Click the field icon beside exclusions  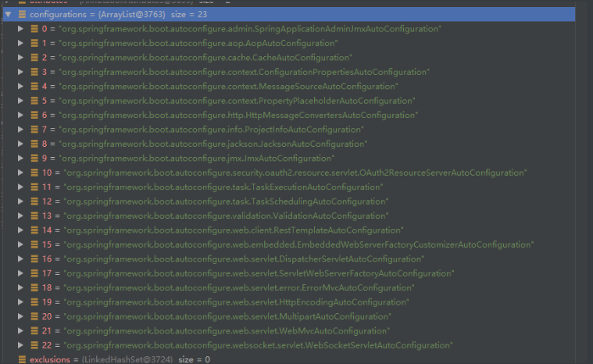pyautogui.click(x=22, y=359)
